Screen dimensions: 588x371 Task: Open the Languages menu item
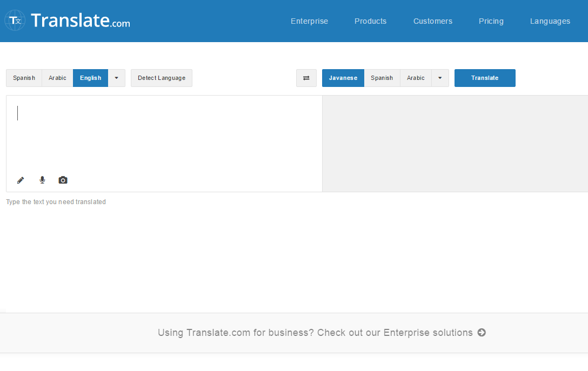[550, 21]
